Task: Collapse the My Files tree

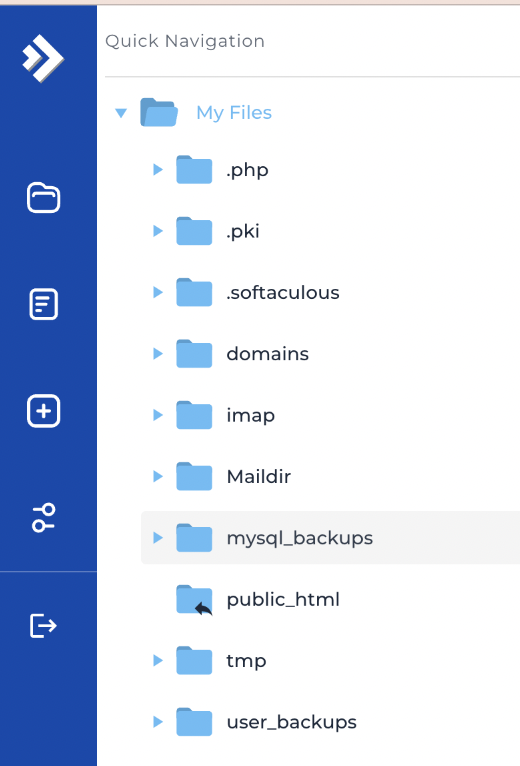Action: pyautogui.click(x=121, y=113)
